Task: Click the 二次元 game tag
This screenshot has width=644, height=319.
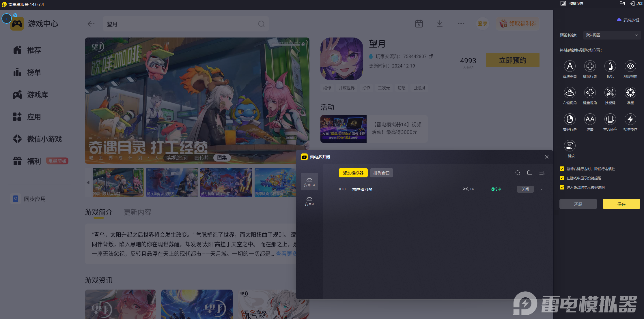Action: [384, 88]
